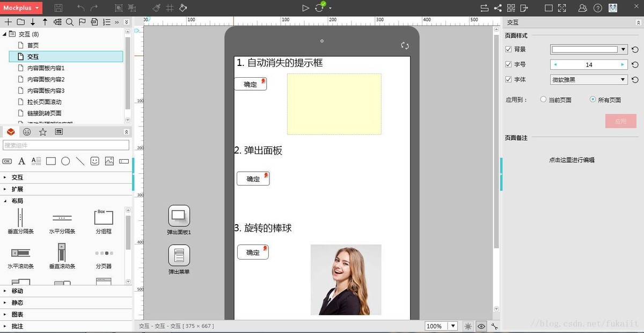Click the new folder icon in page panel
The width and height of the screenshot is (644, 333).
[20, 22]
